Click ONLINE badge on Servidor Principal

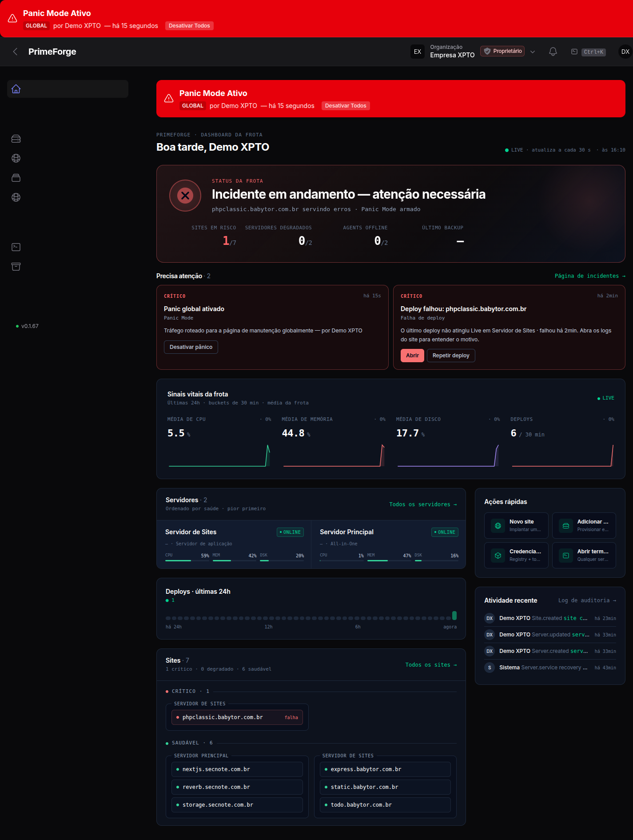tap(445, 532)
